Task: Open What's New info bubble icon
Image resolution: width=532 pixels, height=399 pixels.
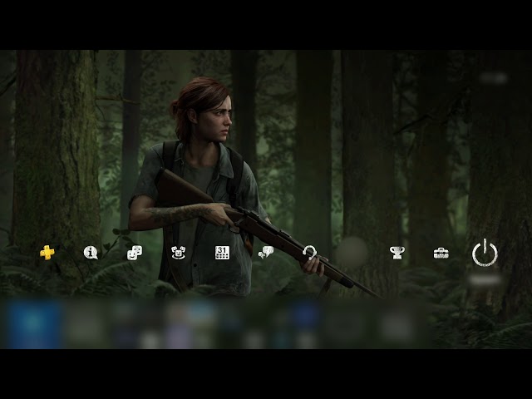Action: pyautogui.click(x=91, y=253)
